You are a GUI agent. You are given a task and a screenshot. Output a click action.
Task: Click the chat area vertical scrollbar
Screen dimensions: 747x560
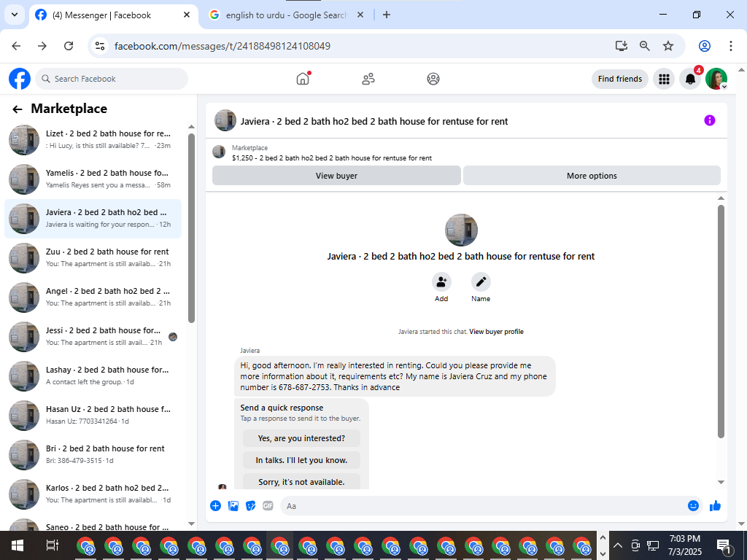point(721,322)
